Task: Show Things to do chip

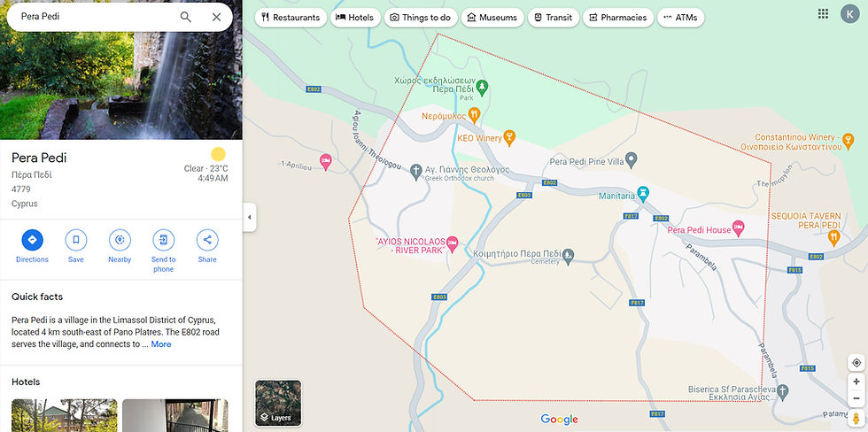Action: [420, 17]
